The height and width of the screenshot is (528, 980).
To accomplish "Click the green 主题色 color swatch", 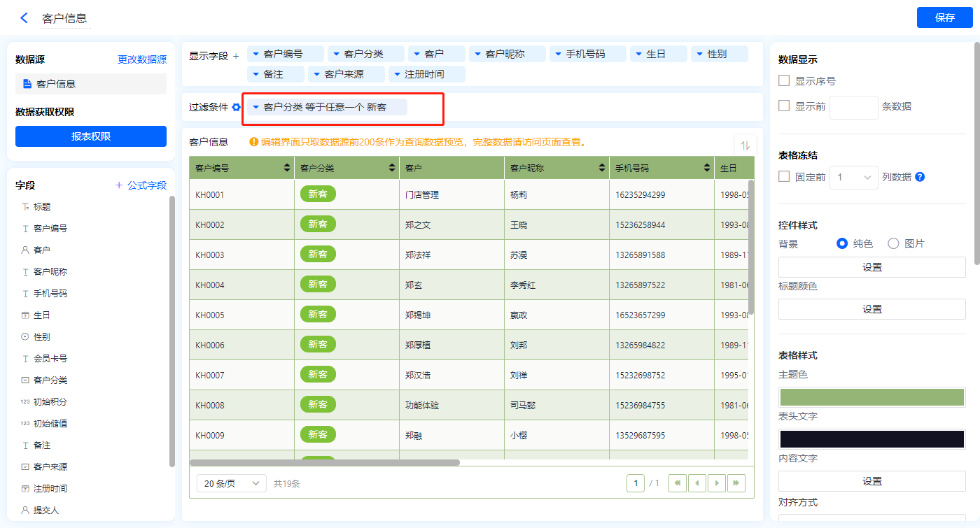I will (x=871, y=397).
